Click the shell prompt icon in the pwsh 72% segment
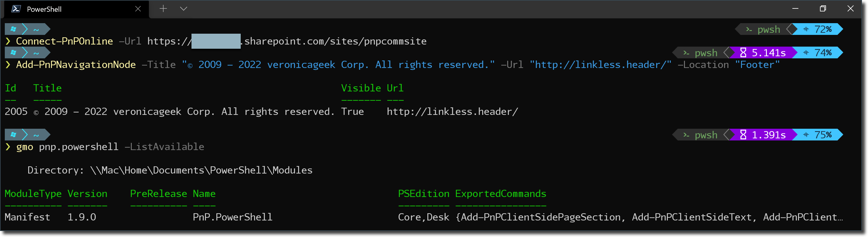Image resolution: width=868 pixels, height=237 pixels. pyautogui.click(x=749, y=29)
